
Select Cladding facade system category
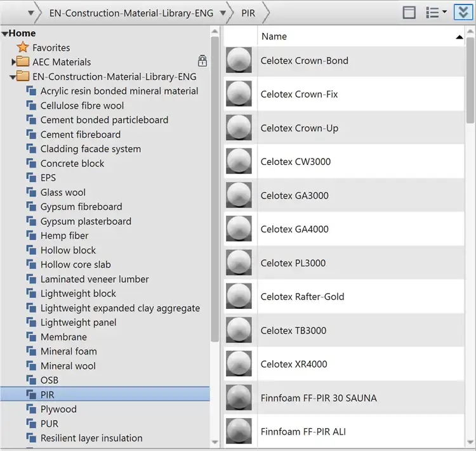(x=91, y=148)
